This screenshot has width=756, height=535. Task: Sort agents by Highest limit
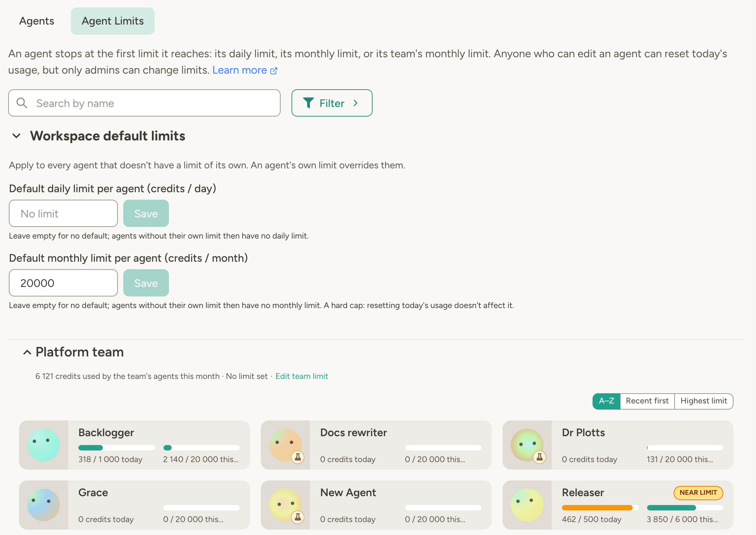click(x=704, y=401)
